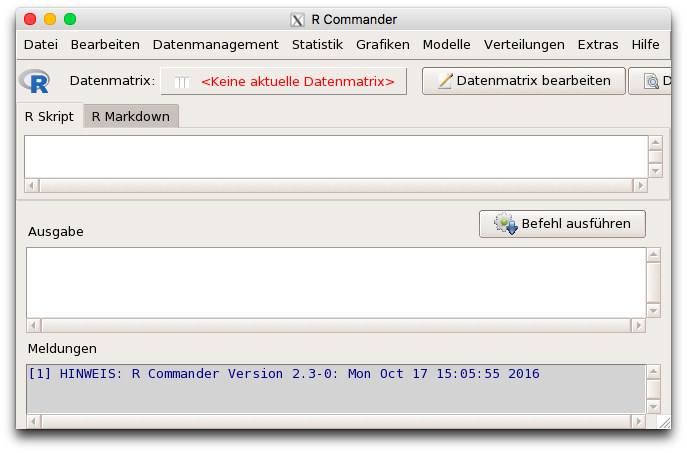Switch to the R Markdown tab

pos(131,117)
